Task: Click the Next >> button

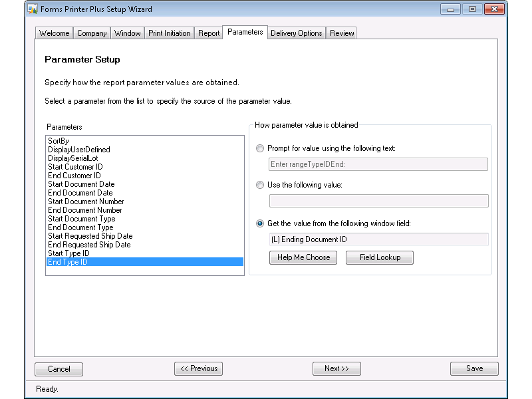Action: [336, 368]
